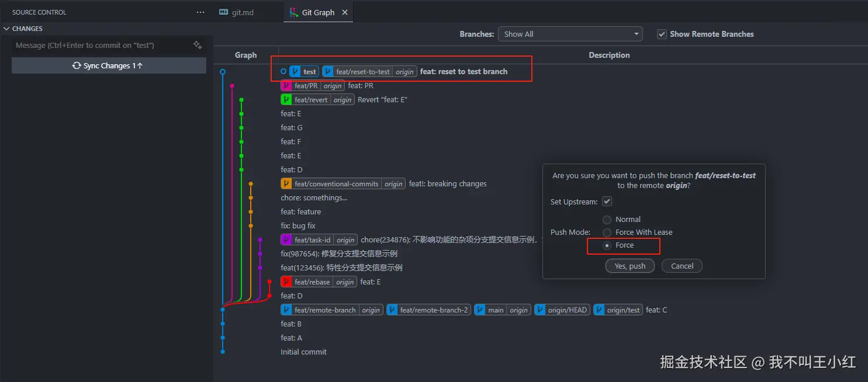Click the feat/remote-branch branch label

coord(332,310)
